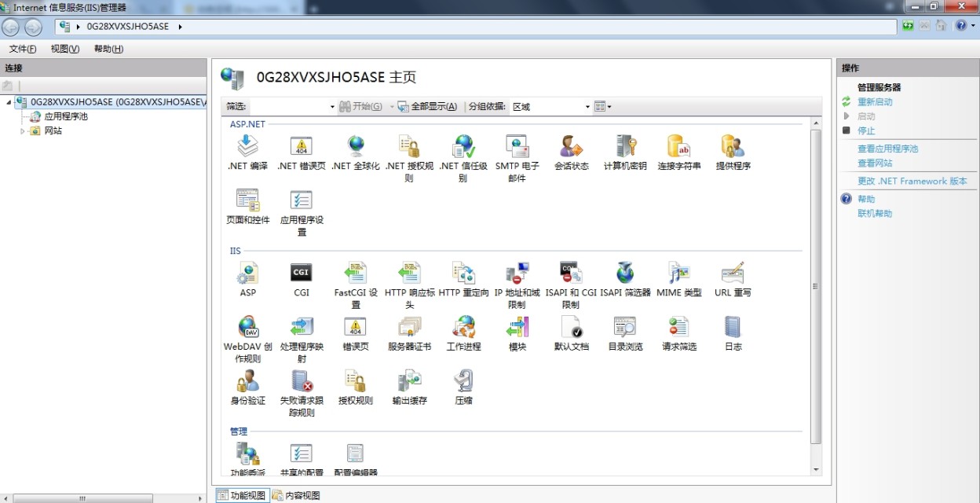Open 输出缓存 feature
The image size is (980, 503).
tap(409, 387)
